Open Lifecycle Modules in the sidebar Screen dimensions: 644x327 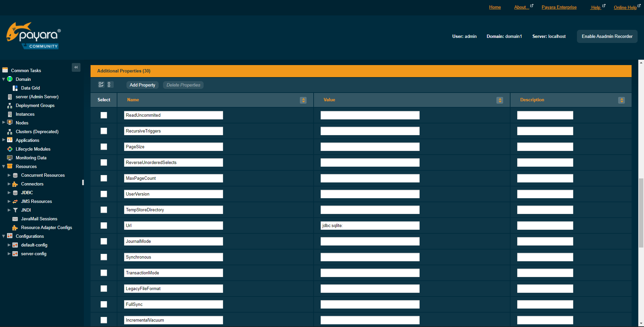click(33, 149)
